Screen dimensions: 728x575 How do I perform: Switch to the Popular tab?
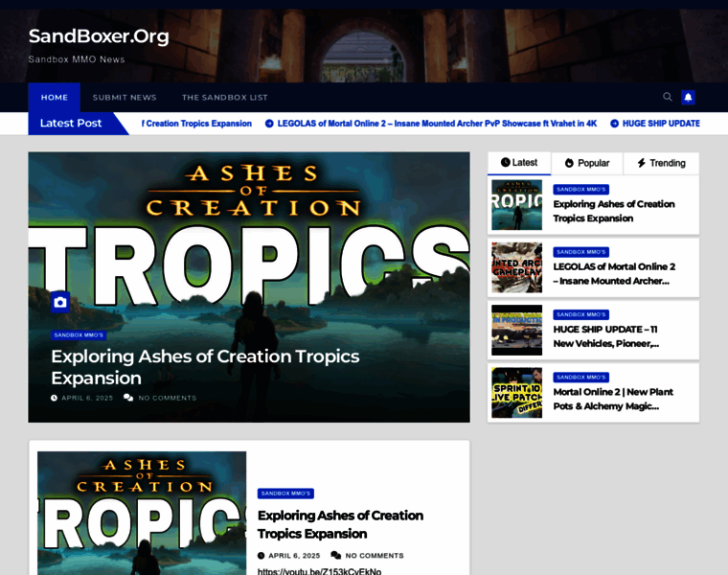click(587, 163)
